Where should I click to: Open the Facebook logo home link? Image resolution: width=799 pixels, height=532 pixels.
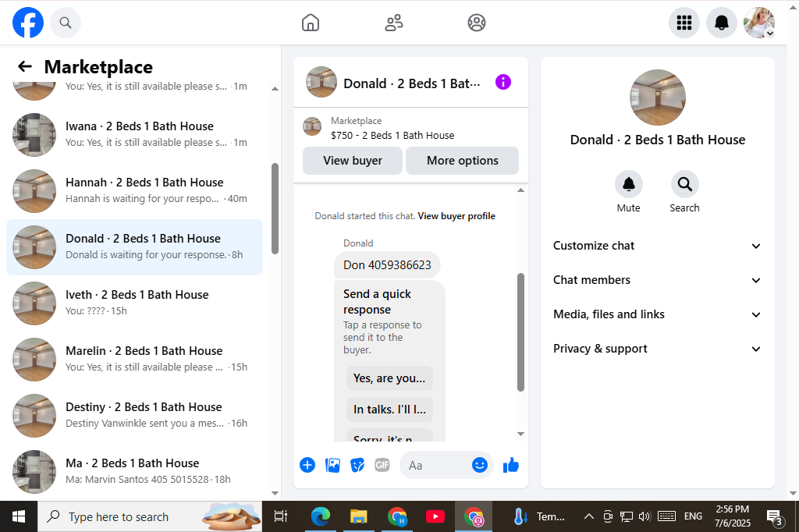(x=28, y=23)
